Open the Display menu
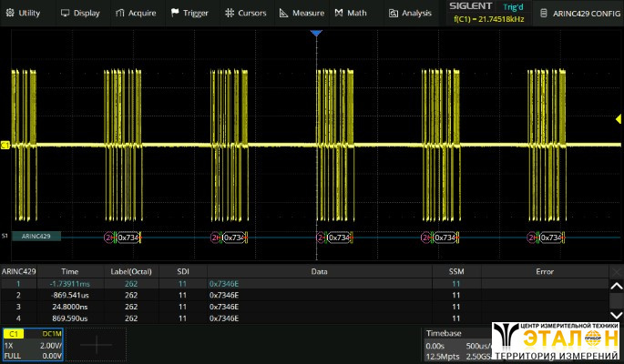Screen dimensions: 624x364 tap(80, 13)
